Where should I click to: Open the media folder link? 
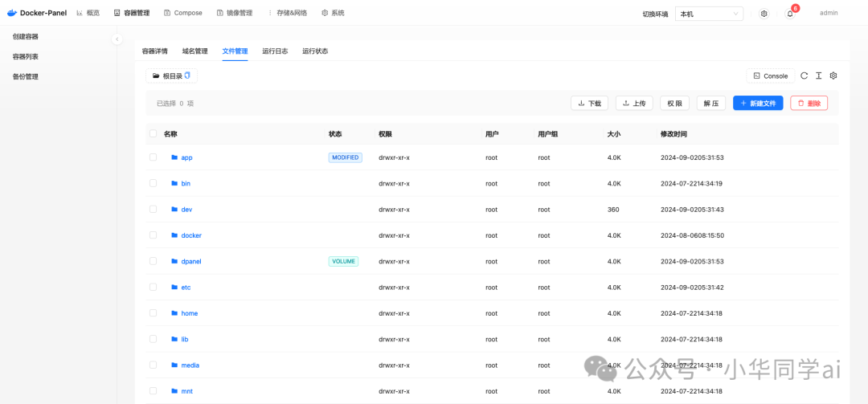(190, 365)
